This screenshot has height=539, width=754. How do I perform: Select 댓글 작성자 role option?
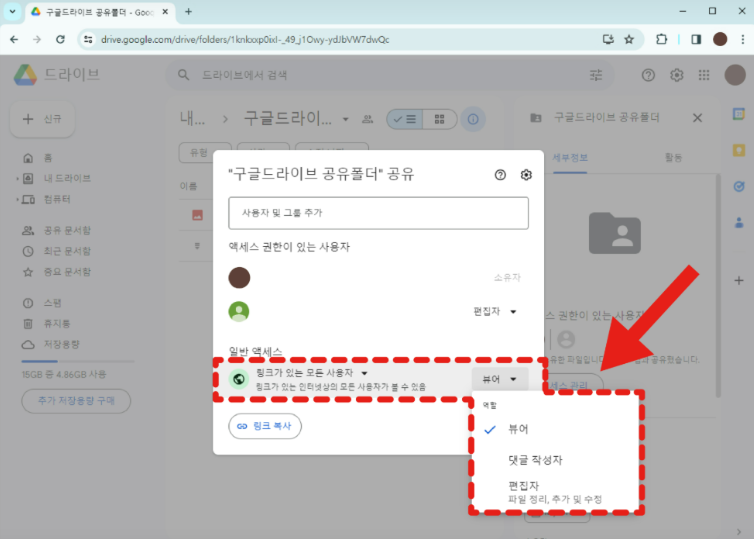pos(555,460)
